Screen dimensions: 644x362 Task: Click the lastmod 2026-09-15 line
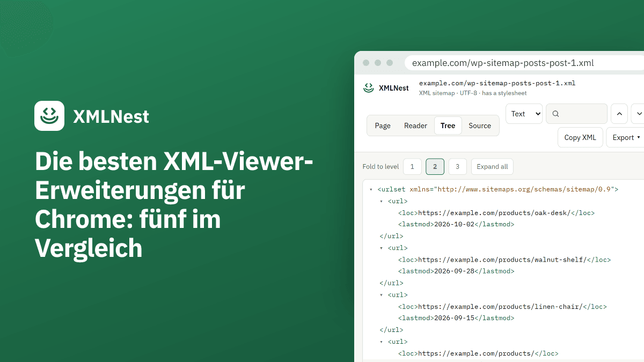456,318
